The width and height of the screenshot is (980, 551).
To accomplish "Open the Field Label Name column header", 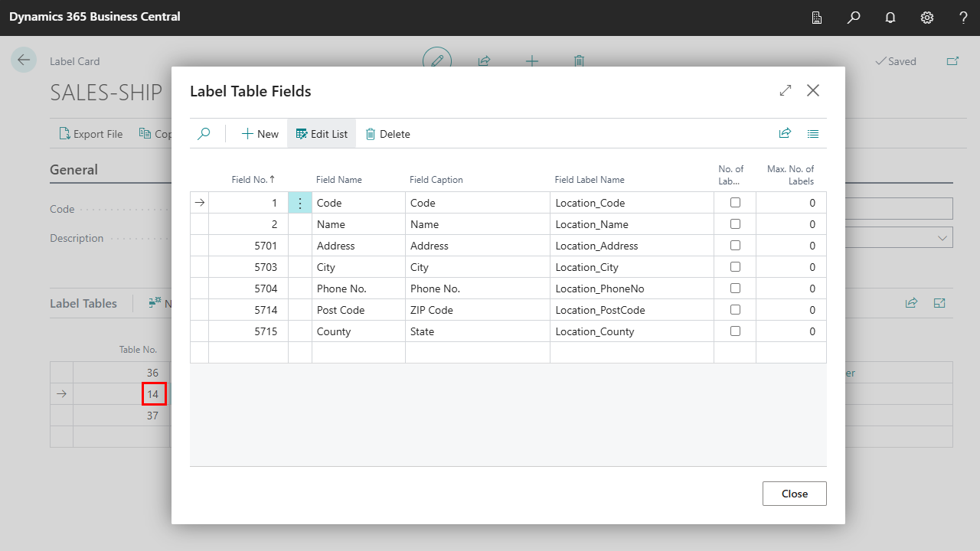I will (590, 180).
